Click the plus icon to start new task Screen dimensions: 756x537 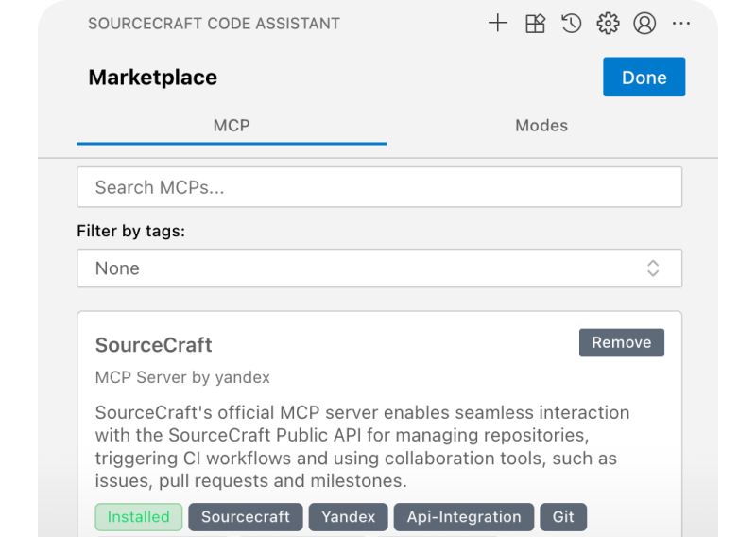tap(498, 24)
